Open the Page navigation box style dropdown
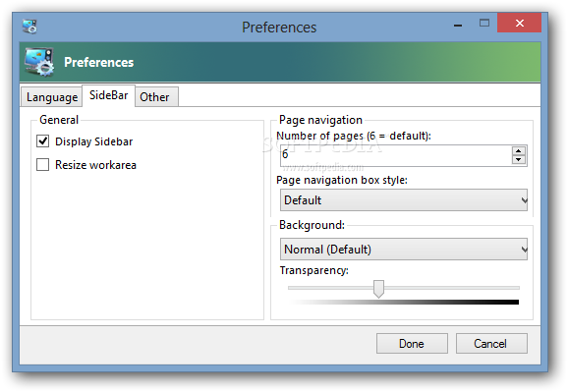The width and height of the screenshot is (568, 392). tap(404, 200)
